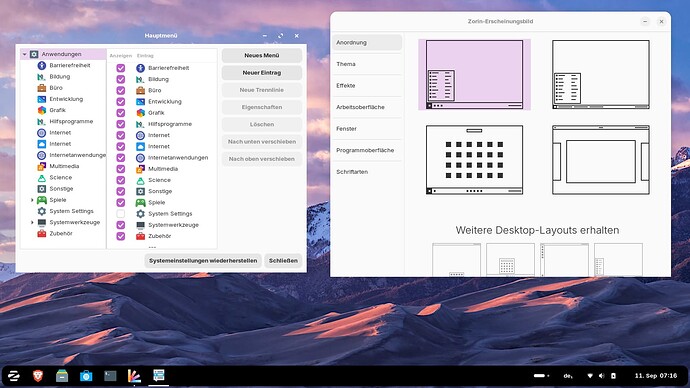
Task: Click the Science flask icon in the left tree
Action: (41, 177)
